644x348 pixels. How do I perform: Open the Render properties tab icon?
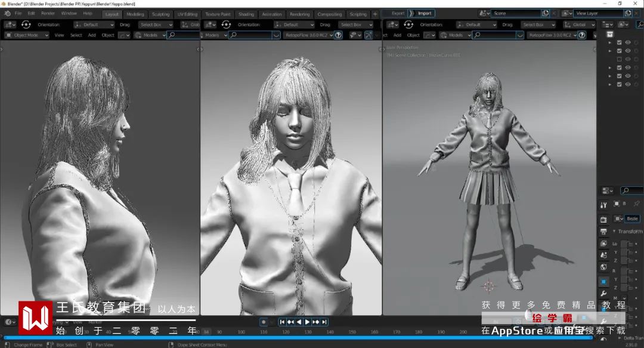[x=603, y=219]
